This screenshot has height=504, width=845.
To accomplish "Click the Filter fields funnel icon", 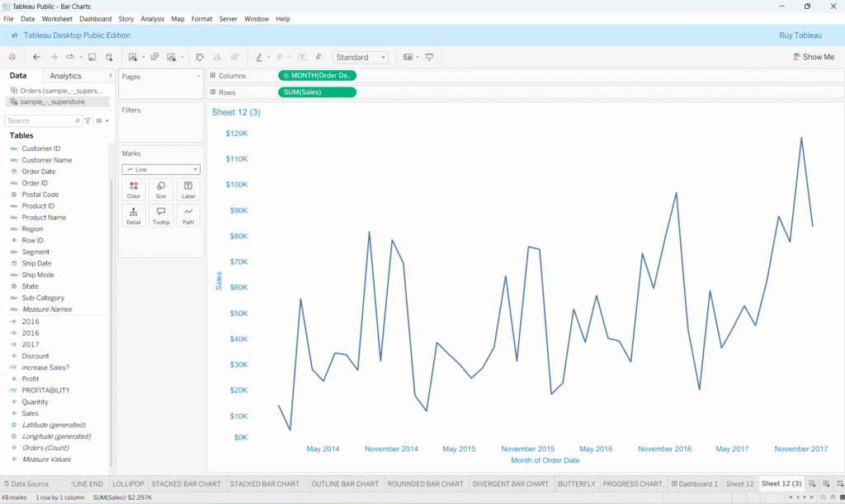I will click(87, 120).
